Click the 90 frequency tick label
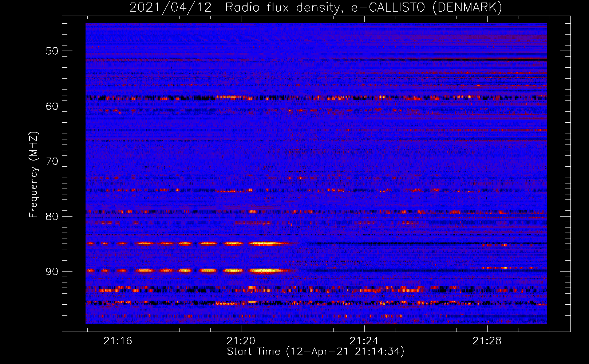The width and height of the screenshot is (589, 364). (52, 272)
